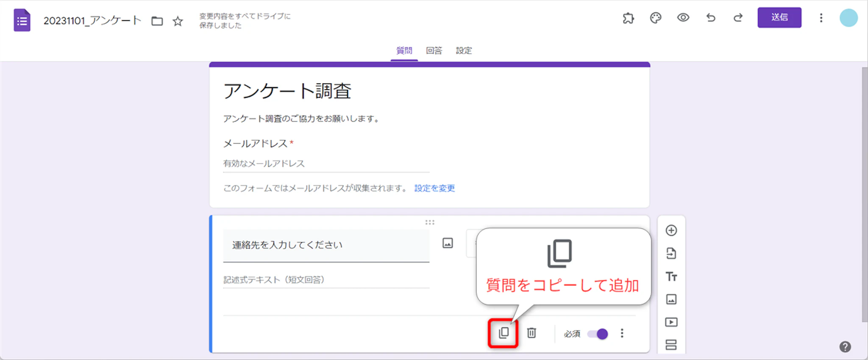Click the import questions icon

671,253
